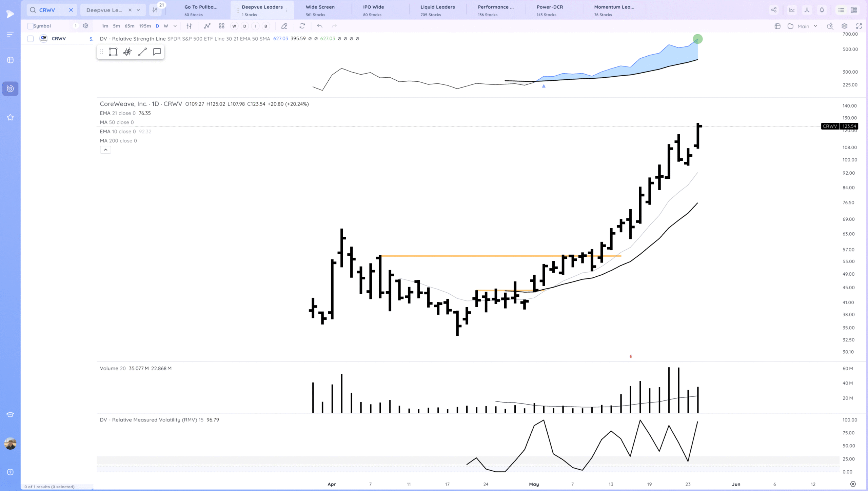Screen dimensions: 868x491
Task: Select the weekly W timeframe button
Action: (166, 26)
